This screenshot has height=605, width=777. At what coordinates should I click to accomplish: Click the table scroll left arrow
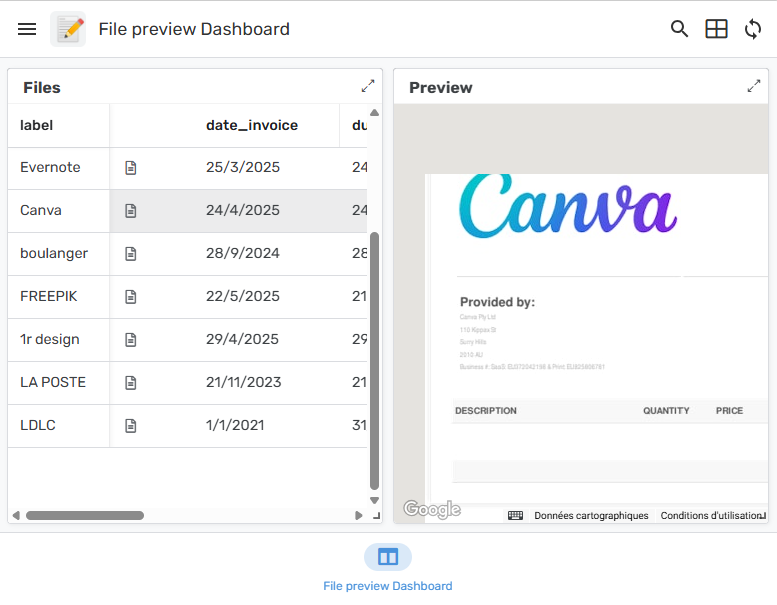click(16, 515)
